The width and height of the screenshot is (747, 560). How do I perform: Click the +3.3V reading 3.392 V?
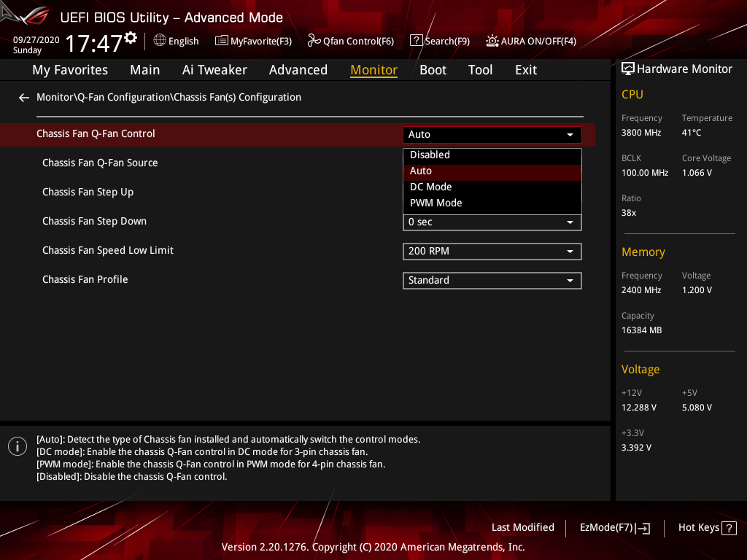pyautogui.click(x=636, y=448)
